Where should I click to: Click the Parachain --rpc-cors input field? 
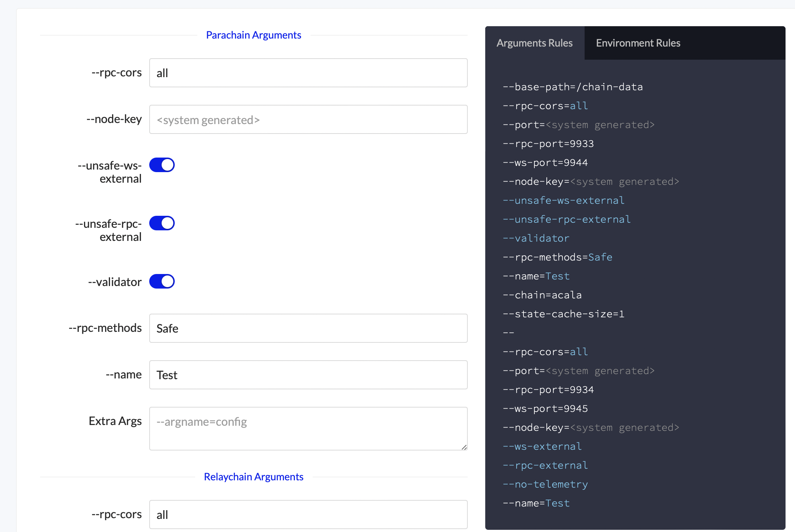click(x=308, y=73)
